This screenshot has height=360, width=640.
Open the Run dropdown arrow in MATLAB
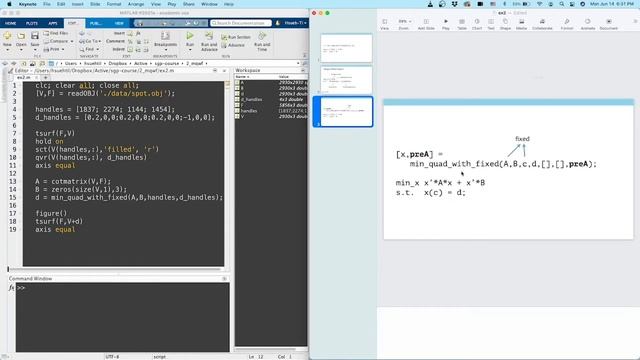[x=190, y=50]
